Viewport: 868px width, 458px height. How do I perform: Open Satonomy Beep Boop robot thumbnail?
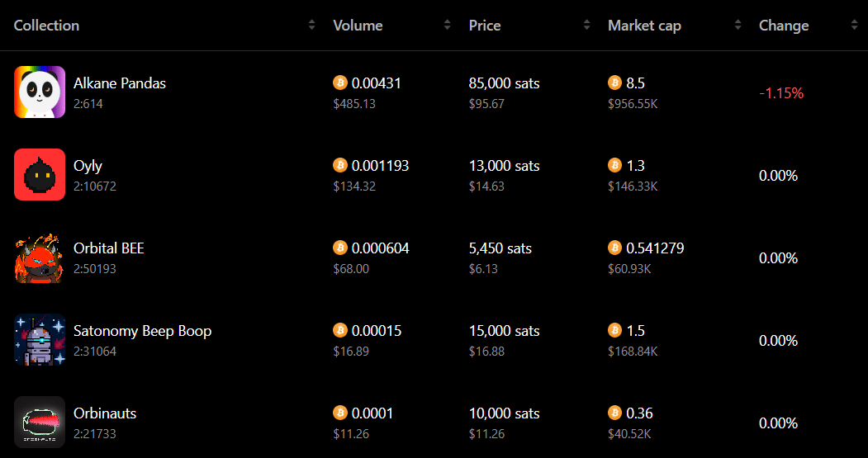coord(40,340)
